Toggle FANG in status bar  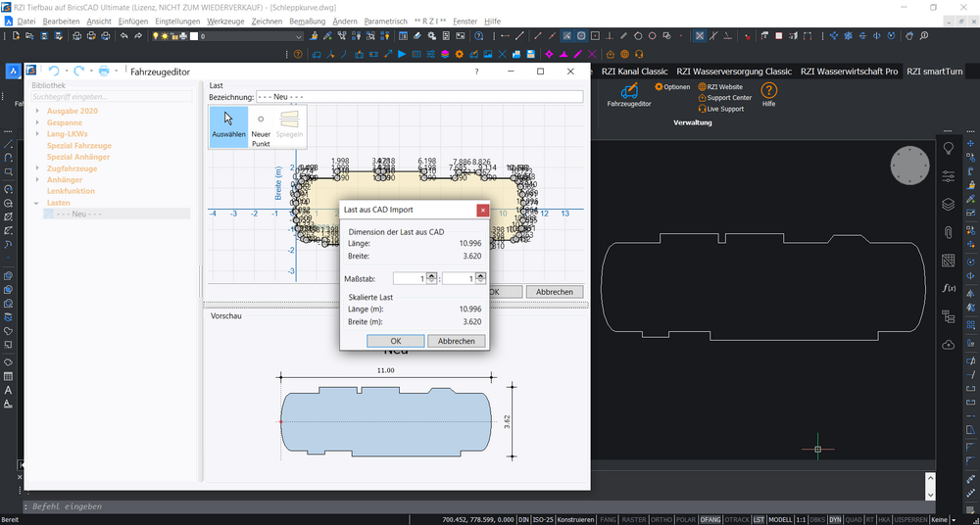(x=608, y=519)
